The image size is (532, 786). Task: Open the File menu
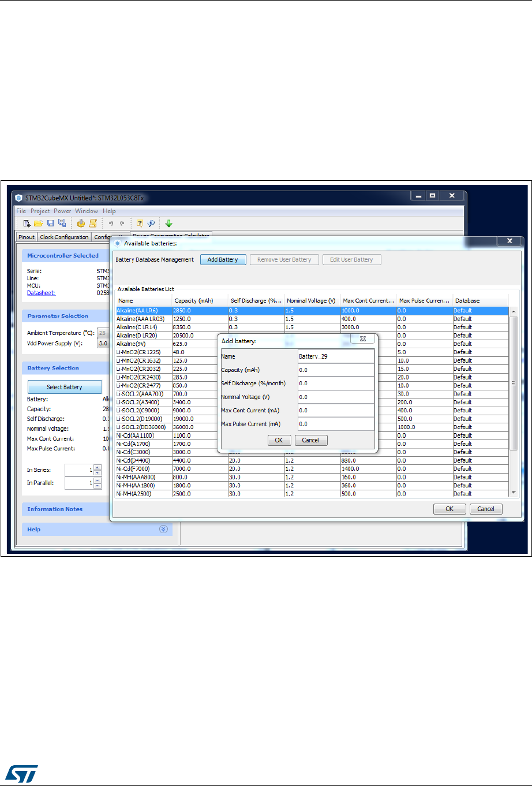point(21,211)
